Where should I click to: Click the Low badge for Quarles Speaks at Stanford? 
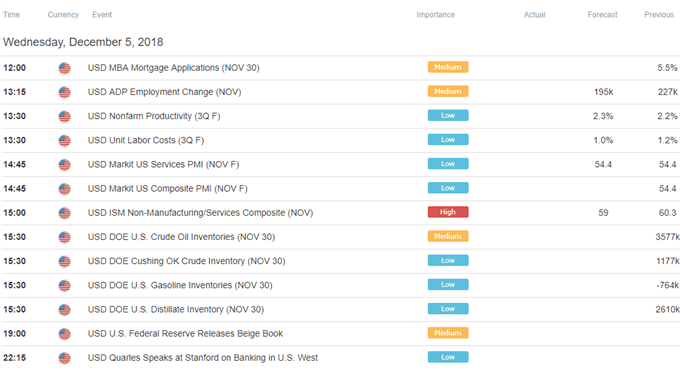pyautogui.click(x=448, y=357)
